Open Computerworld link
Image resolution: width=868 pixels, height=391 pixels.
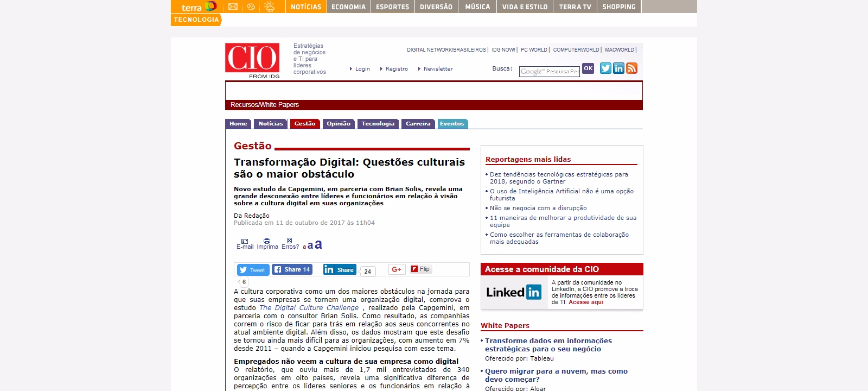[576, 50]
